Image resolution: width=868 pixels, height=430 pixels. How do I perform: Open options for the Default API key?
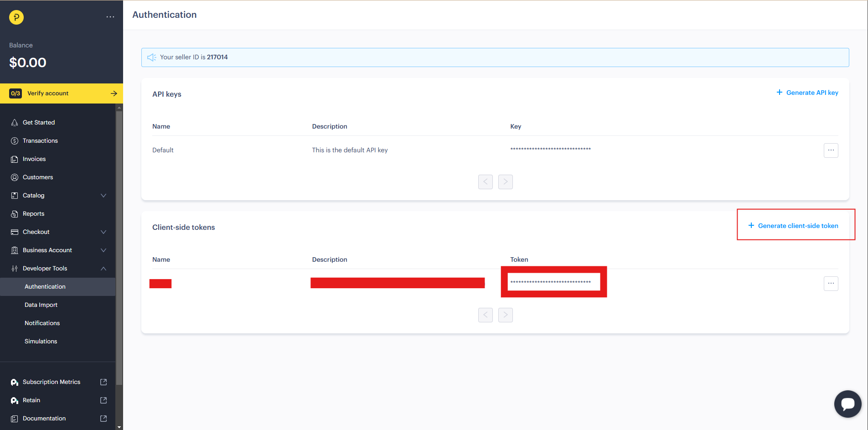tap(831, 150)
